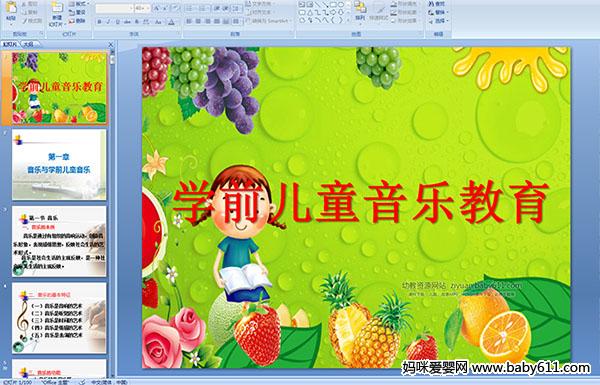
Task: Click the Copy command
Action: (30, 12)
